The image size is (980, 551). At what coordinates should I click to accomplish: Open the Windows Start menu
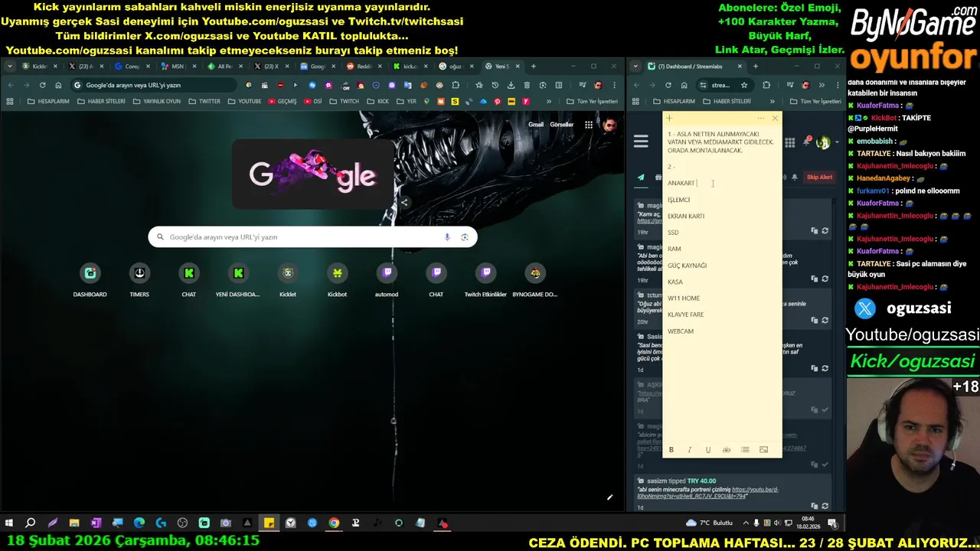pos(9,523)
